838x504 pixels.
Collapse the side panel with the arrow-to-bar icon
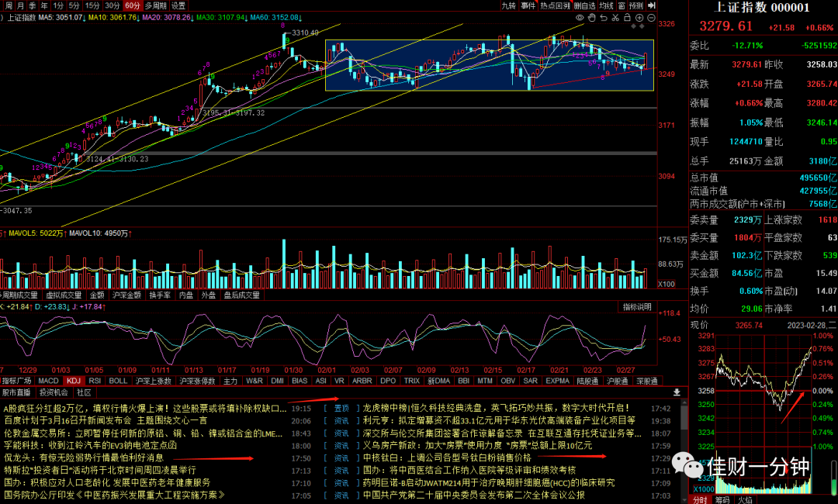point(652,5)
